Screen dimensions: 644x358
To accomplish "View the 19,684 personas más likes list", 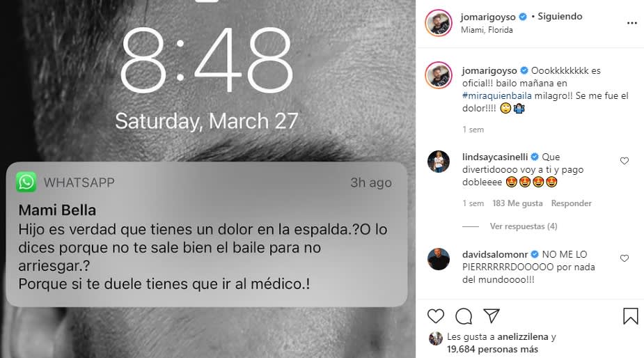I will [492, 350].
